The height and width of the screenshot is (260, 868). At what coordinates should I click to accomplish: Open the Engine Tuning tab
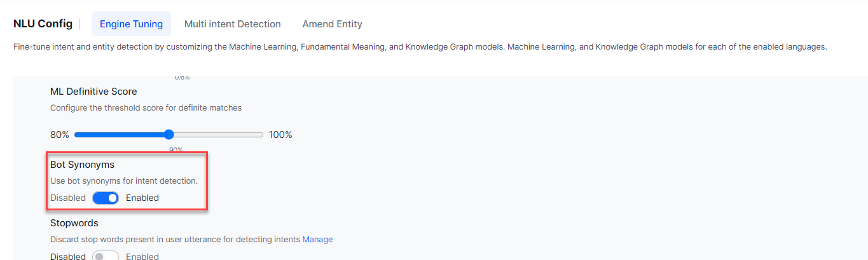(131, 24)
